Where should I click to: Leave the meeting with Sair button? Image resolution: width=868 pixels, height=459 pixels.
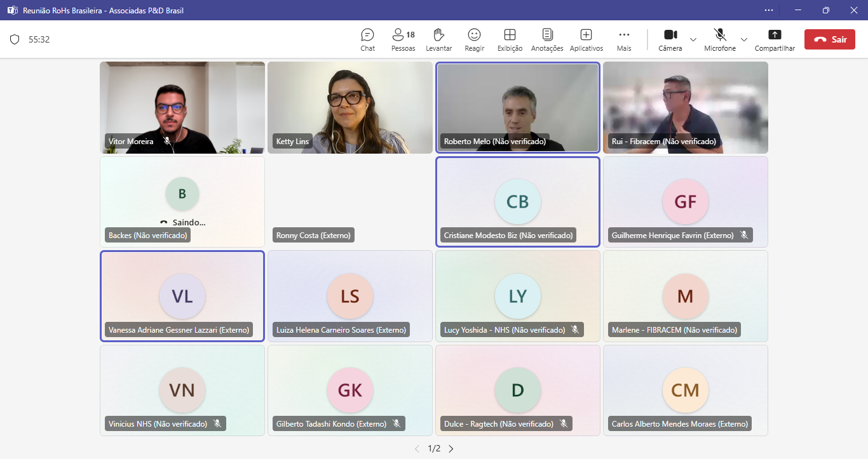click(x=829, y=39)
